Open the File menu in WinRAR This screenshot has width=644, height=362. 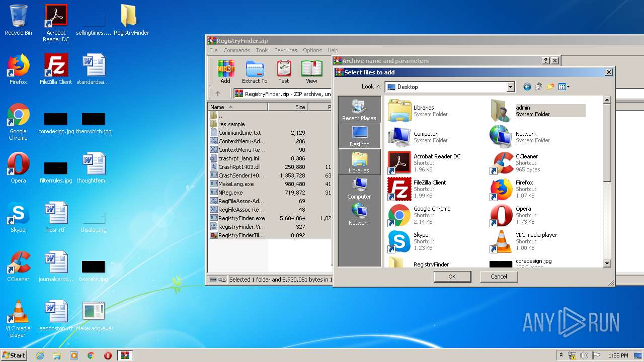[x=213, y=50]
